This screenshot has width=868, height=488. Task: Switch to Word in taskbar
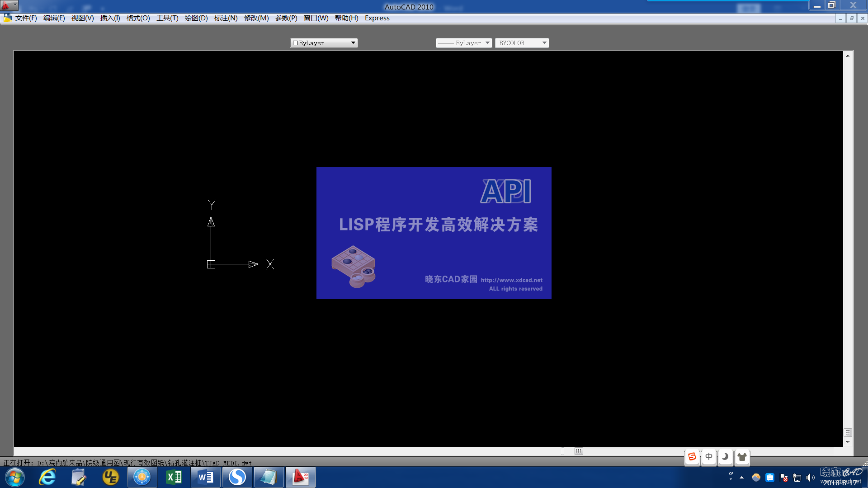click(205, 477)
